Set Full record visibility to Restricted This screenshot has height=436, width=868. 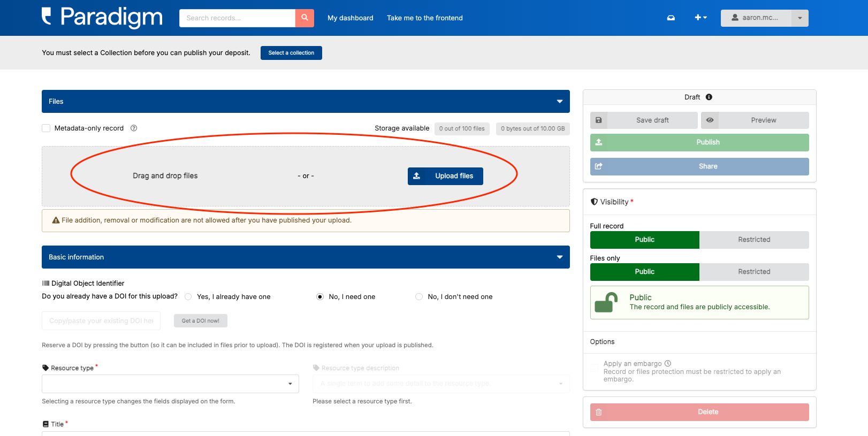(x=754, y=240)
